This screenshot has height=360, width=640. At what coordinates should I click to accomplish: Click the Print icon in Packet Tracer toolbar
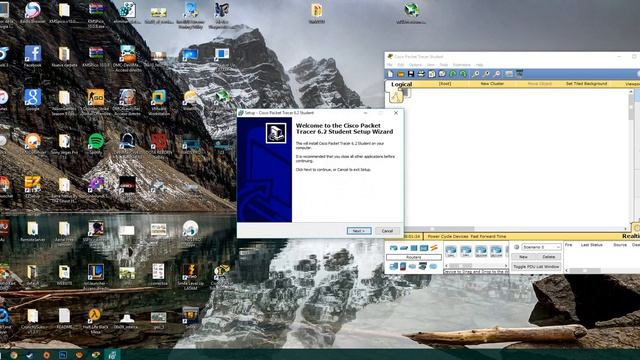421,74
